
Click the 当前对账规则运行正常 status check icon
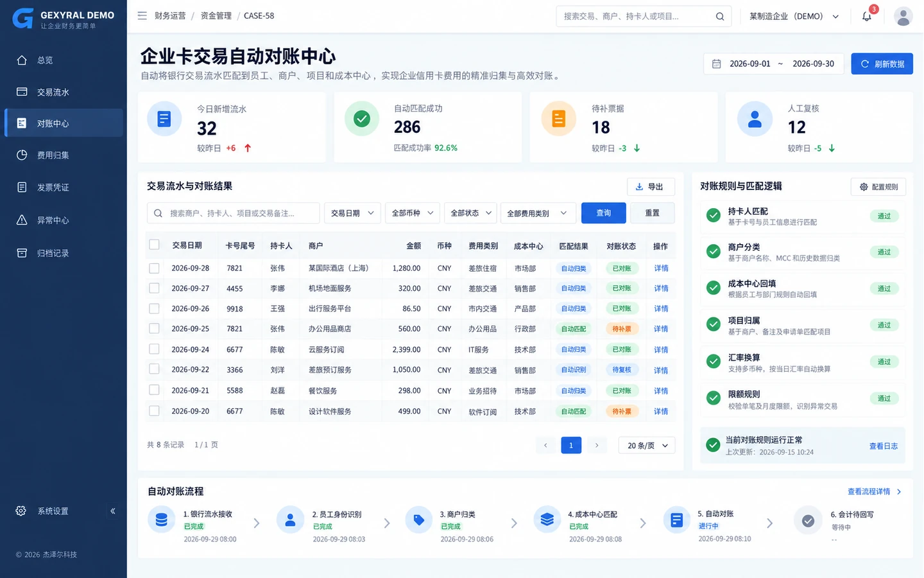point(713,444)
